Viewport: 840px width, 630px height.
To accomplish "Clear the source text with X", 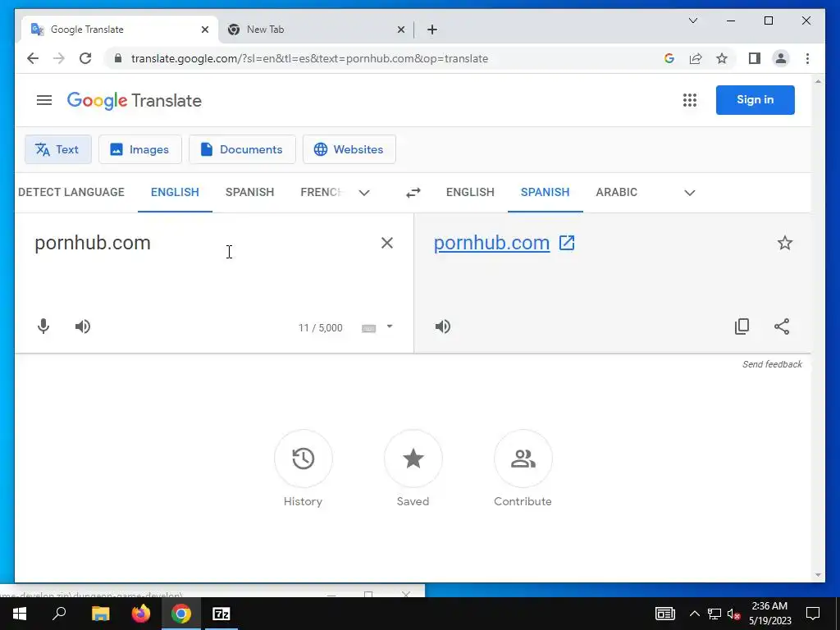I will click(x=387, y=243).
